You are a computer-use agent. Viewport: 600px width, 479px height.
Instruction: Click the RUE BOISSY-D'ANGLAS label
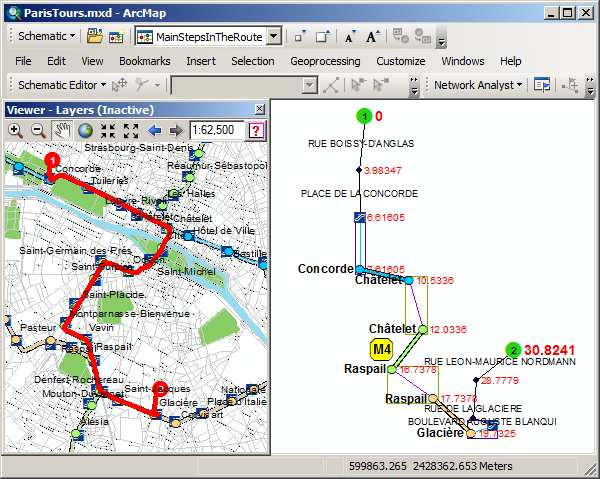pos(361,144)
